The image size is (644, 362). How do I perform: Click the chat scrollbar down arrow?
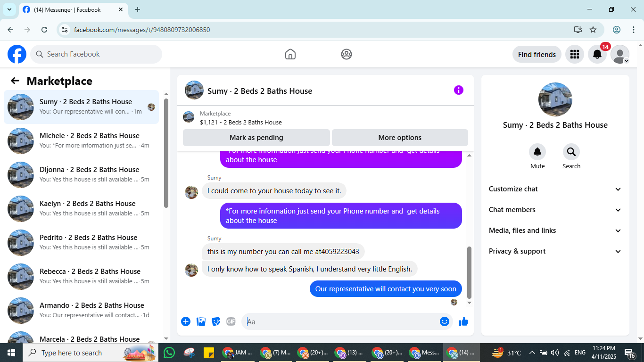point(469,303)
